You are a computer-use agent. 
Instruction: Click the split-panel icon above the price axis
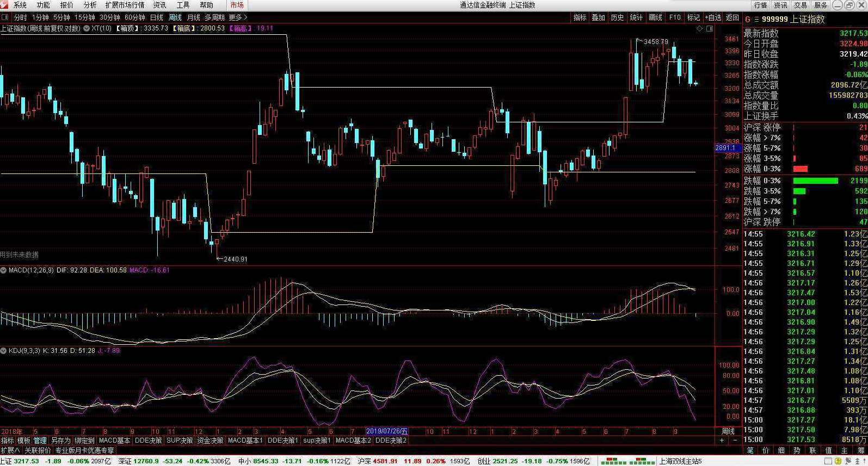coord(709,29)
